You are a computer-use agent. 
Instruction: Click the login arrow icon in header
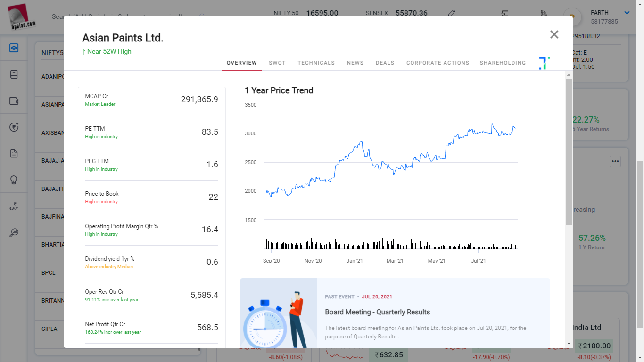click(505, 13)
